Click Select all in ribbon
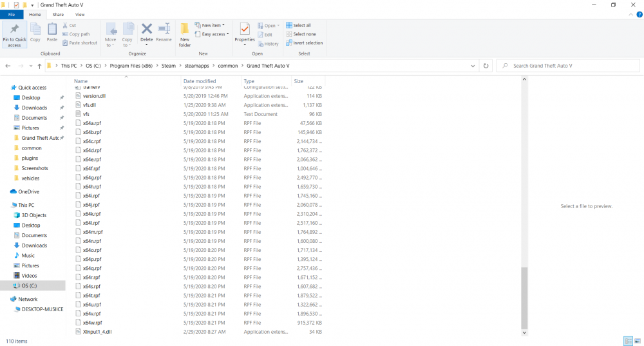 301,25
